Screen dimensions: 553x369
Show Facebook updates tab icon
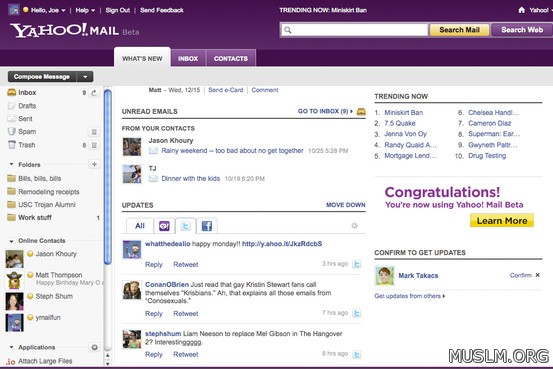207,226
